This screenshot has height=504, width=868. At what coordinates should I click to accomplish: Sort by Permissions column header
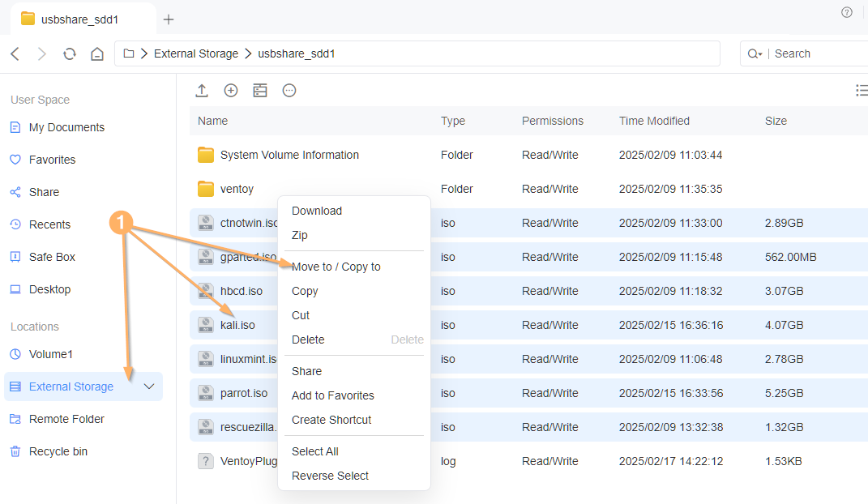tap(553, 121)
